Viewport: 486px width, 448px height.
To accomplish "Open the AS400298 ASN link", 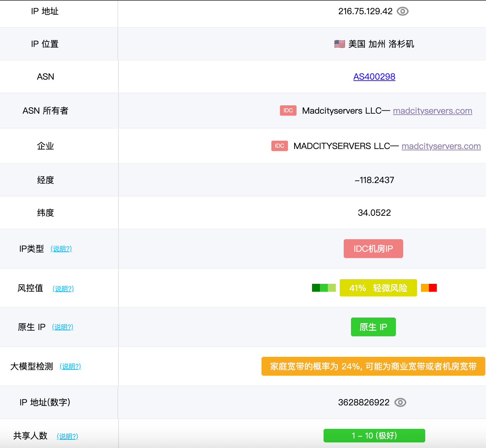I will (x=374, y=77).
